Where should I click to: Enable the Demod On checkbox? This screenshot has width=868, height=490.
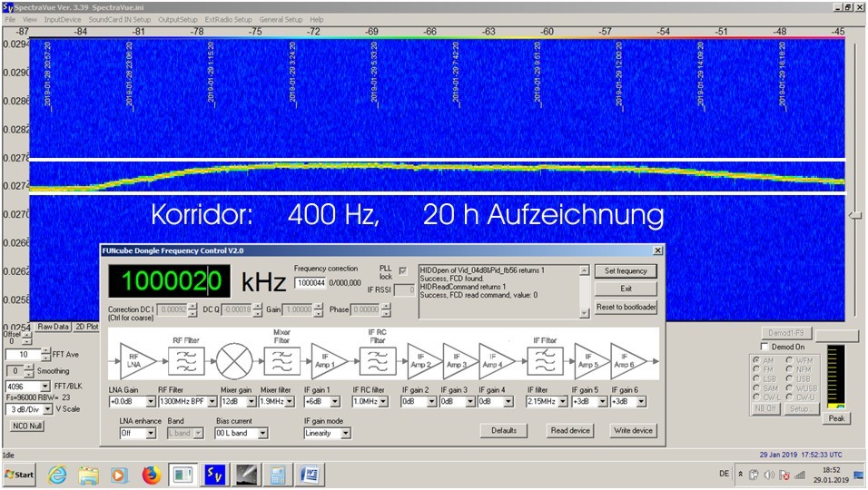tap(764, 348)
